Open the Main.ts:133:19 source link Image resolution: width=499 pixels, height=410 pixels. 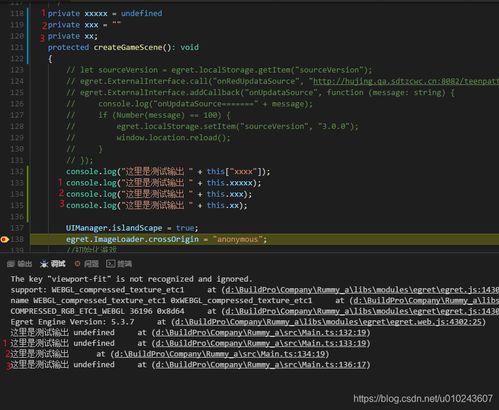(261, 343)
